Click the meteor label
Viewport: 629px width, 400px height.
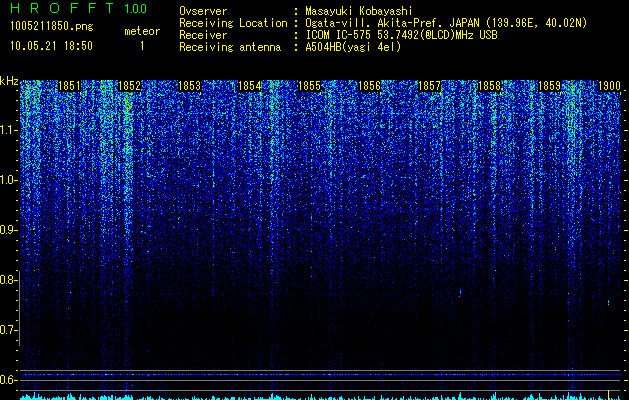[142, 31]
